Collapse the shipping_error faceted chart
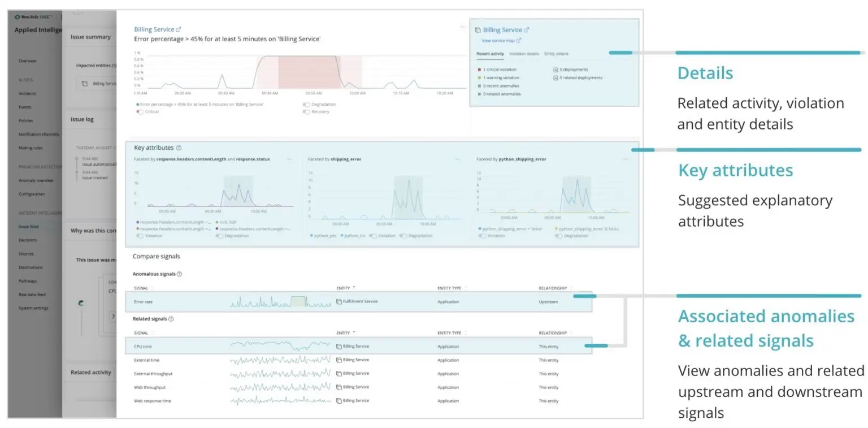The height and width of the screenshot is (428, 868). pos(457,159)
